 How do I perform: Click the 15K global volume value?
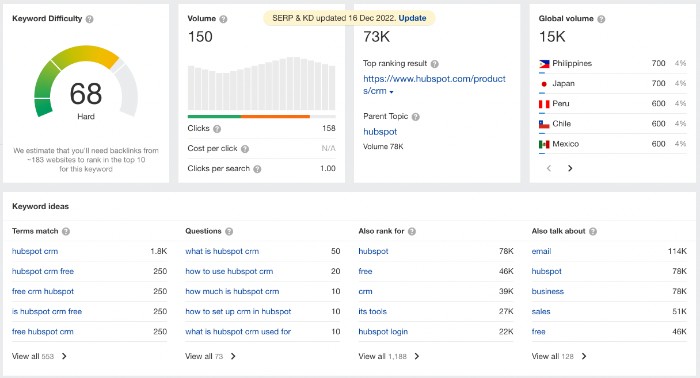(x=552, y=37)
